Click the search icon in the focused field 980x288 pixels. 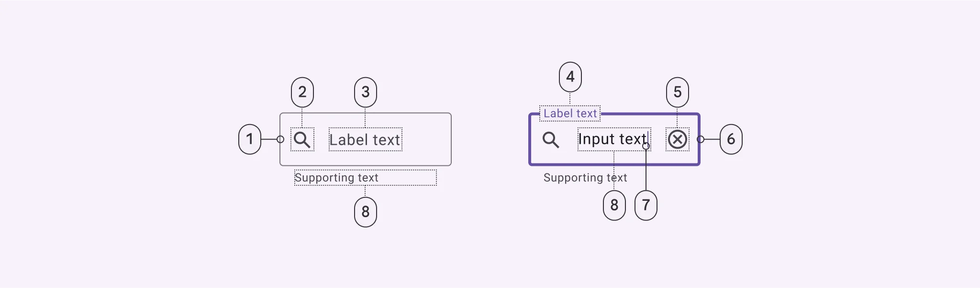coord(551,139)
